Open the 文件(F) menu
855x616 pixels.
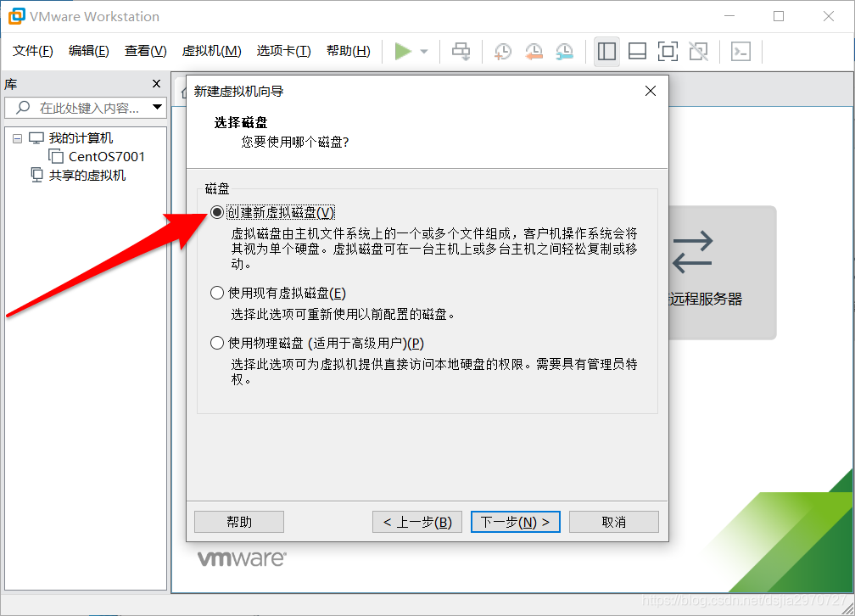click(33, 51)
